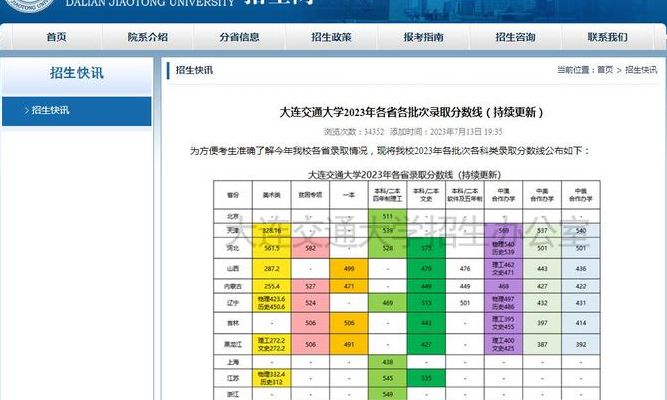The image size is (667, 400).
Task: Select the 255.4 cell for 内蒙古
Action: click(271, 286)
